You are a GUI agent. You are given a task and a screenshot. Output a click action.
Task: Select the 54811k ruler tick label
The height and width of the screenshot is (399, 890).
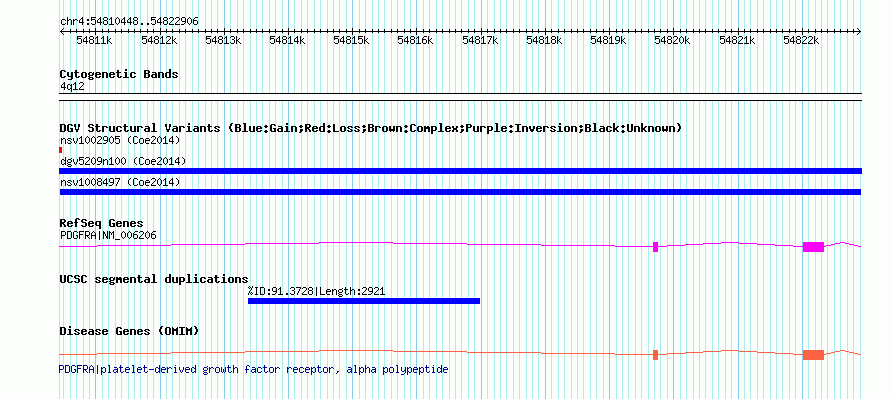[95, 40]
